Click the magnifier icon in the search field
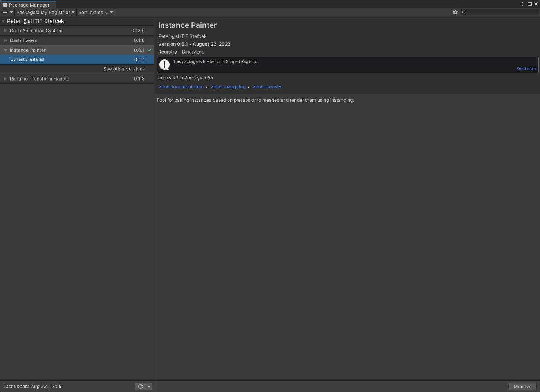Image resolution: width=540 pixels, height=392 pixels. [464, 12]
